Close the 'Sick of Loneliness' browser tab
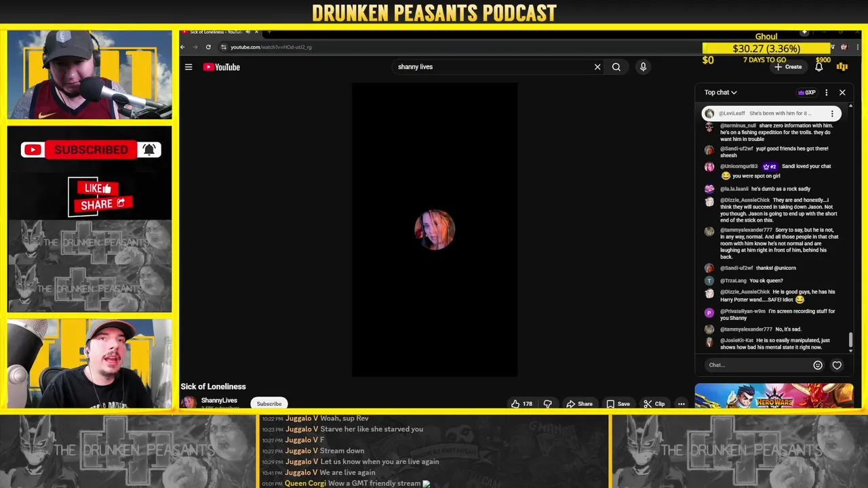868x488 pixels. pyautogui.click(x=256, y=32)
